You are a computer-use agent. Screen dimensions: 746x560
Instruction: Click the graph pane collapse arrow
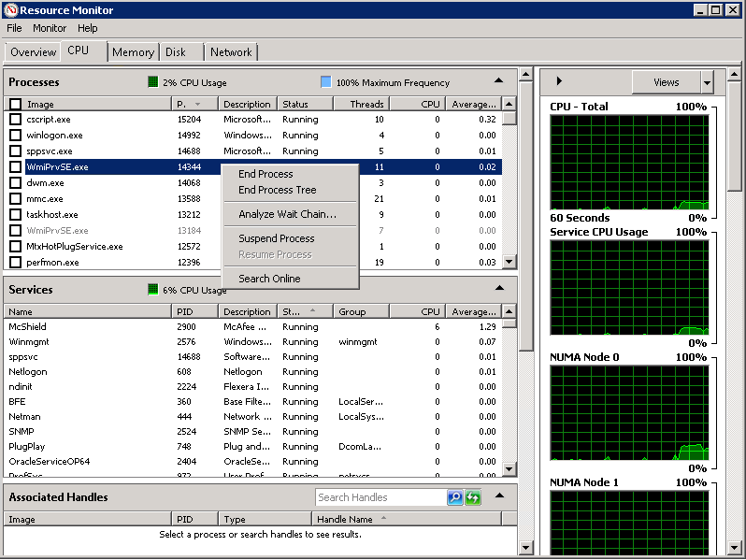coord(559,81)
